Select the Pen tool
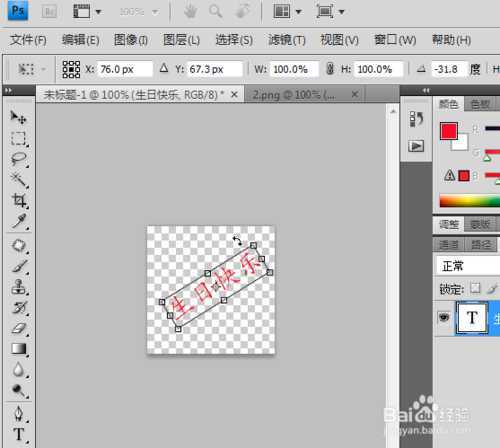 [x=18, y=413]
